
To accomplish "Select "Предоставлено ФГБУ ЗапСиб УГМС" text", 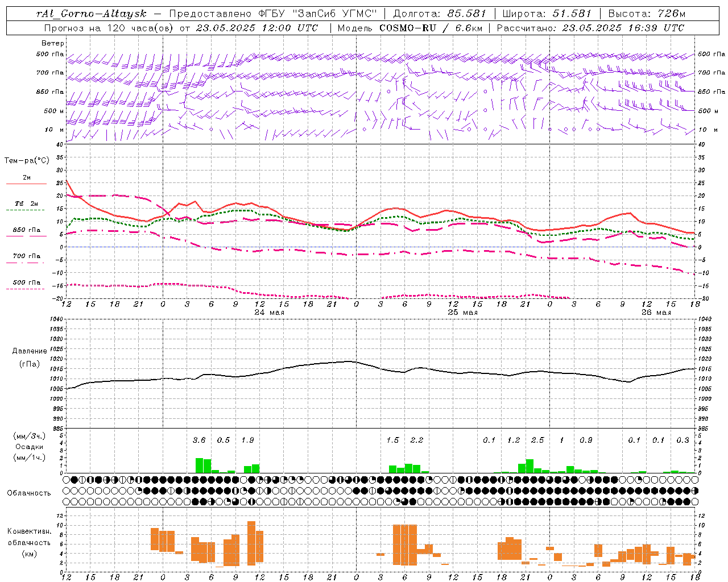I will pos(273,14).
